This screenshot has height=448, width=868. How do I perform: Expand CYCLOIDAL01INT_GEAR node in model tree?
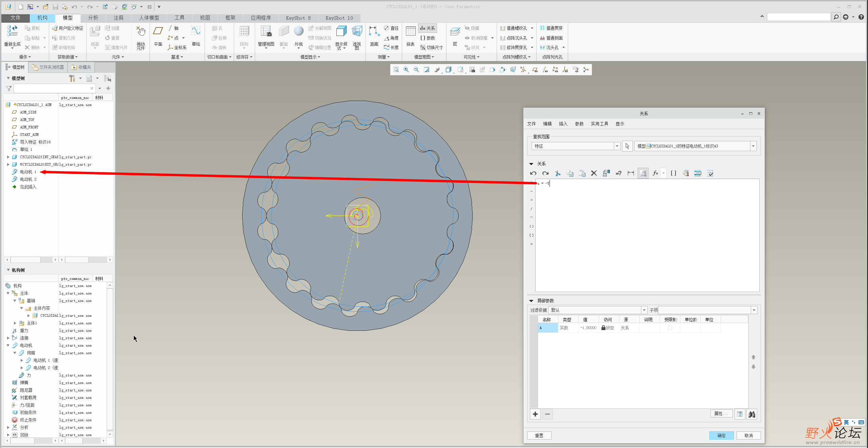pos(8,157)
